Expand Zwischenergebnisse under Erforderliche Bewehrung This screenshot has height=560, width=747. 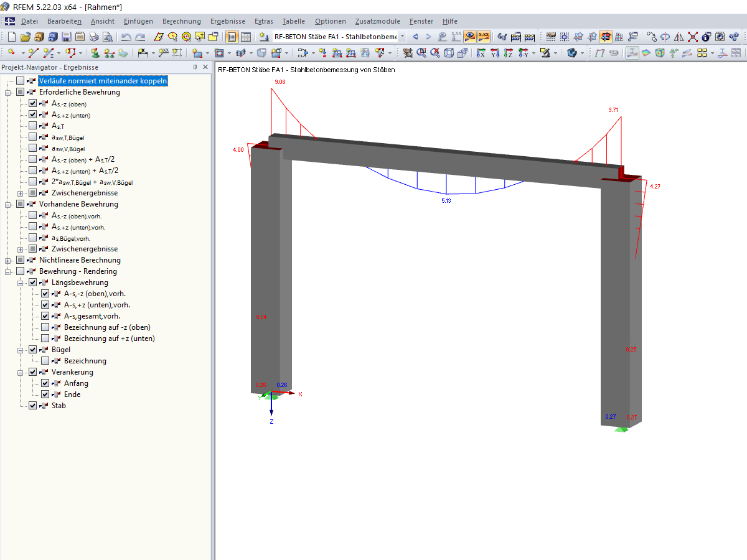20,194
